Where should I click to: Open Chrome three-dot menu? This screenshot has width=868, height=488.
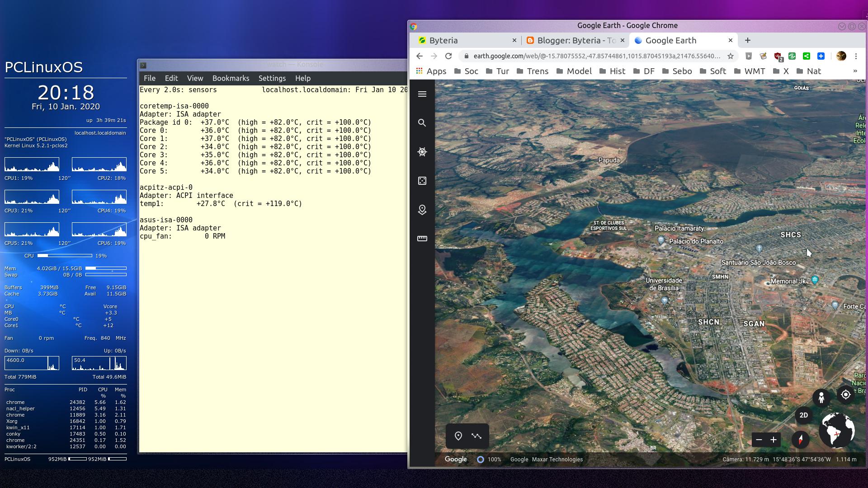tap(856, 56)
